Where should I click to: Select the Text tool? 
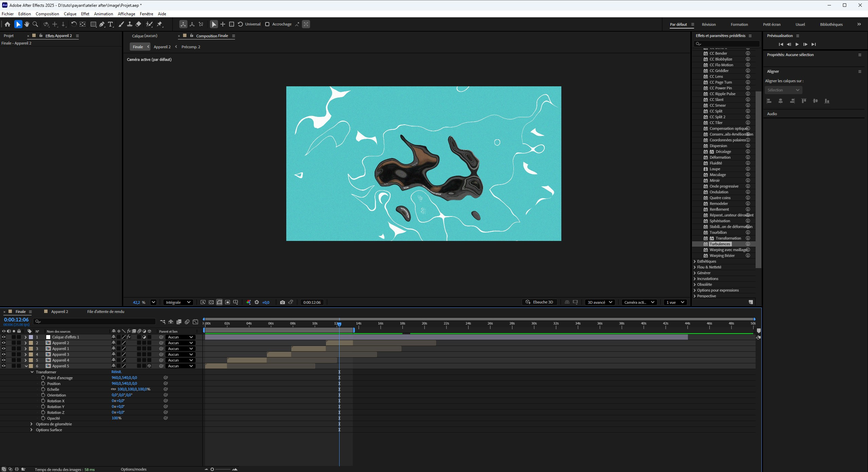coord(110,24)
